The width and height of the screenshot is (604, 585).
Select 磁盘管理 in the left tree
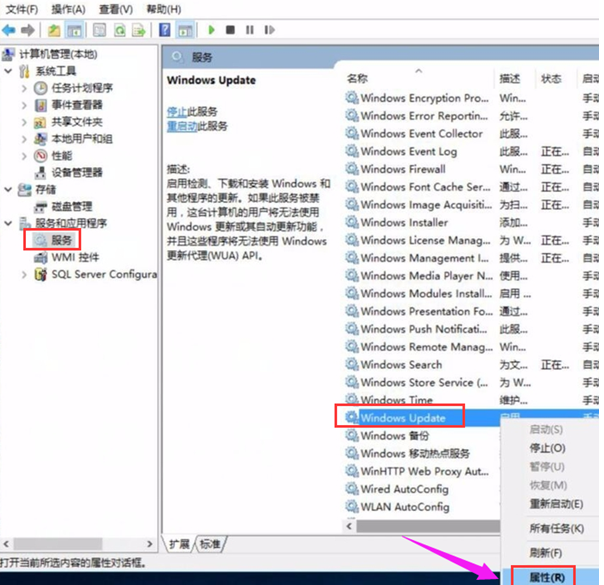pyautogui.click(x=71, y=206)
